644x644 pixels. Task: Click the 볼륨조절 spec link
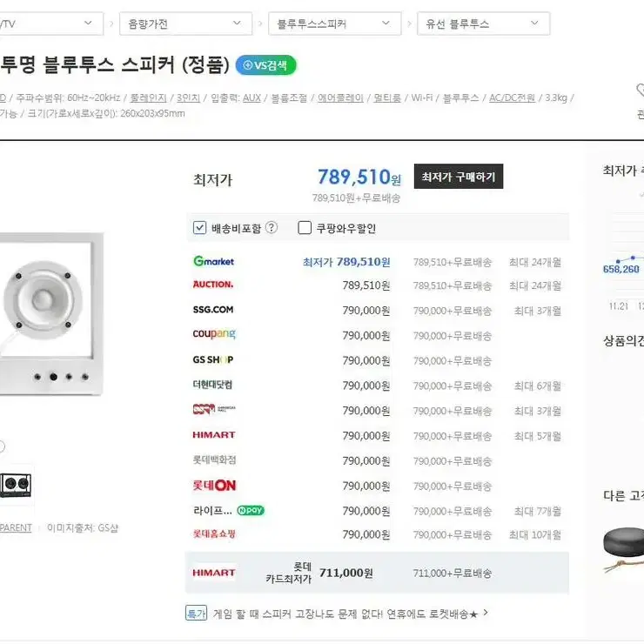pyautogui.click(x=289, y=97)
